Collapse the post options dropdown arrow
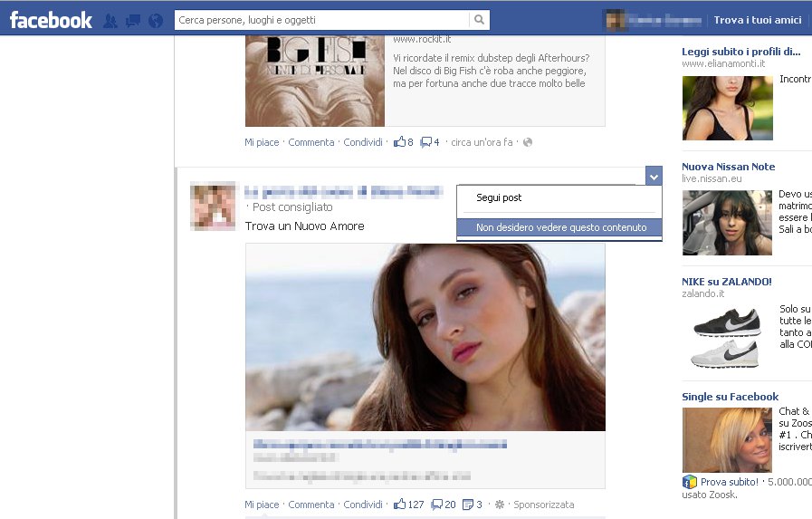The image size is (812, 519). (654, 176)
